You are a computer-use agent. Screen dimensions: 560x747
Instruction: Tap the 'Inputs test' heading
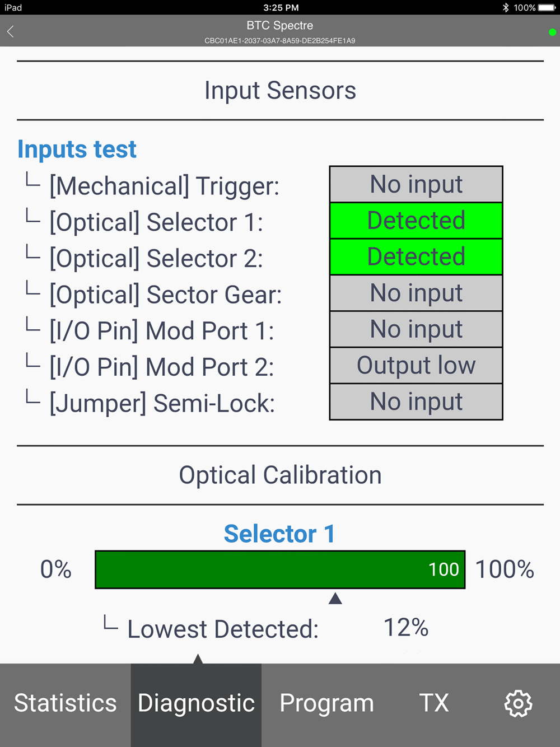77,150
